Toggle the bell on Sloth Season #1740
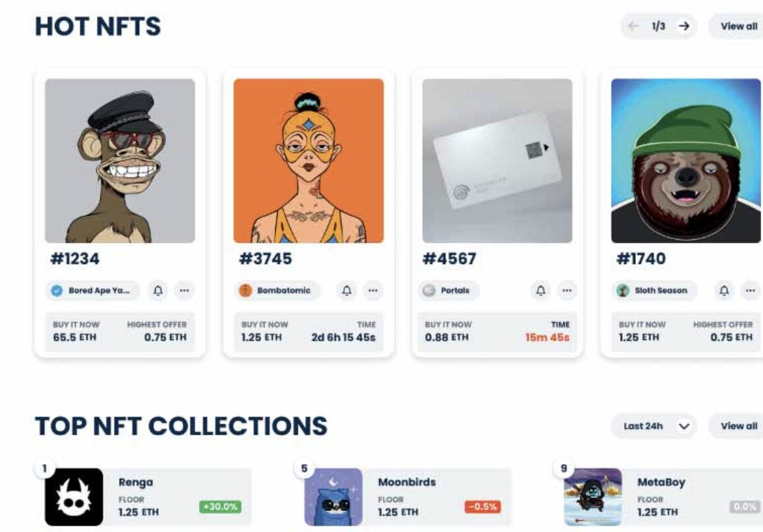The image size is (763, 532). click(724, 290)
